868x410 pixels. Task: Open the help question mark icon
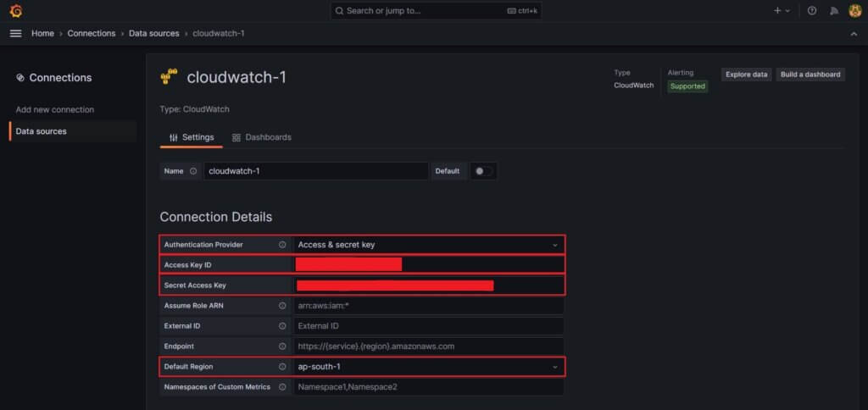tap(811, 10)
